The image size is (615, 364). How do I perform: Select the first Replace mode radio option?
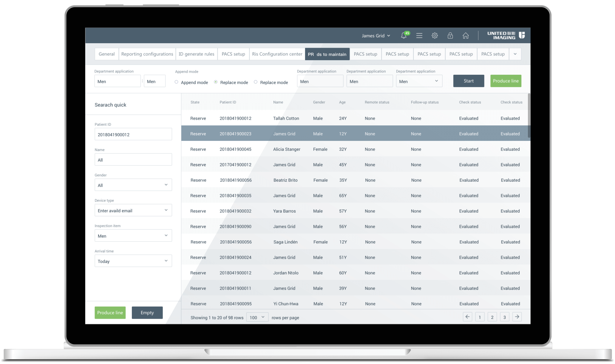(x=216, y=82)
